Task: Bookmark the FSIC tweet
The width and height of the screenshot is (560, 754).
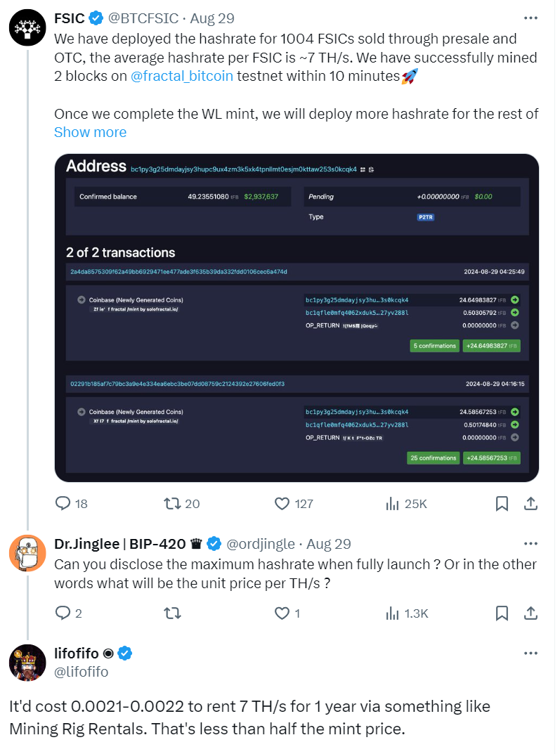Action: [502, 503]
